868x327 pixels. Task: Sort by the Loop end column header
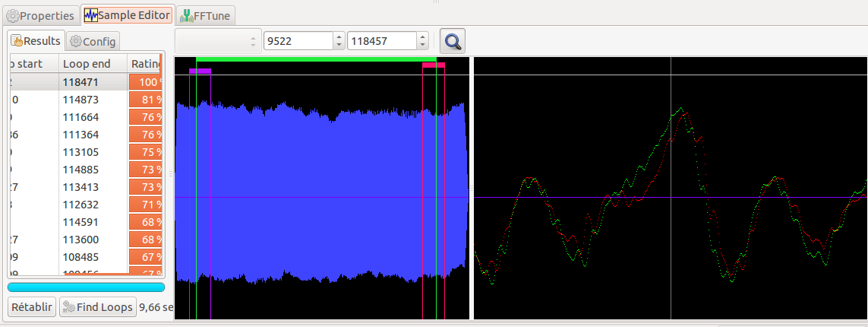[x=93, y=64]
